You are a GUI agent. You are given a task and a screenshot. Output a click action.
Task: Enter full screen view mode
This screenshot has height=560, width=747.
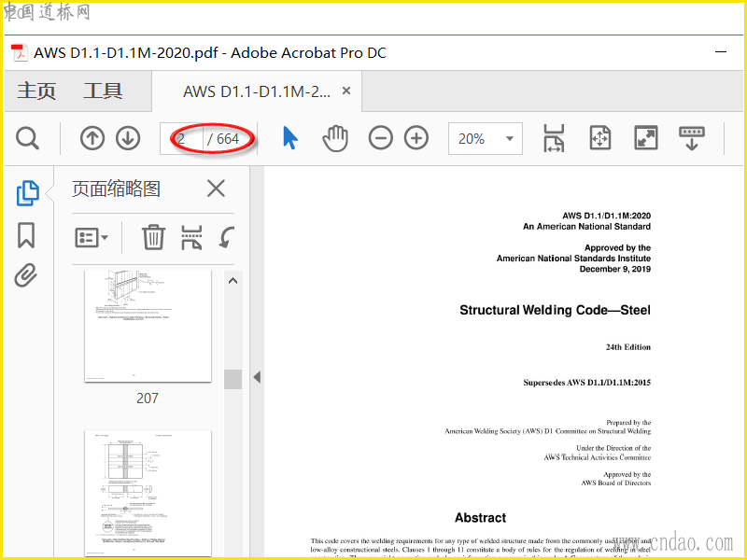pyautogui.click(x=645, y=138)
